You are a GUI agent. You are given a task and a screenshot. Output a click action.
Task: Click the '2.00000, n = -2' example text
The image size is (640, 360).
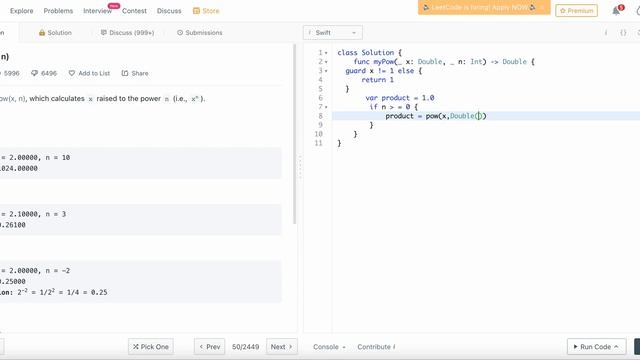[39, 271]
